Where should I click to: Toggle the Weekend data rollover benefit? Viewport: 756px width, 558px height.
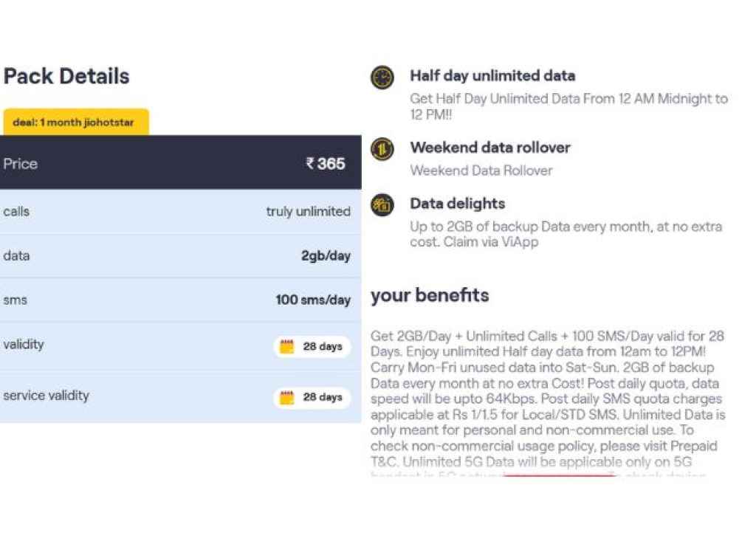490,147
